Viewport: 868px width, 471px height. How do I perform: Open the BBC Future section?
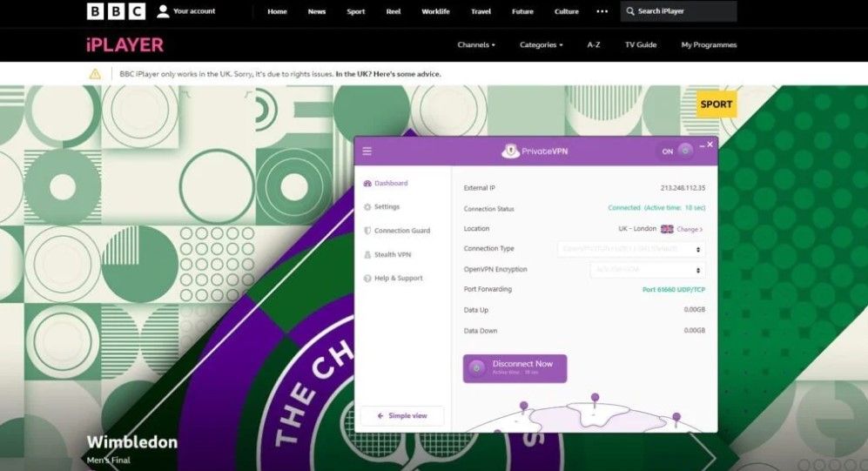click(522, 11)
